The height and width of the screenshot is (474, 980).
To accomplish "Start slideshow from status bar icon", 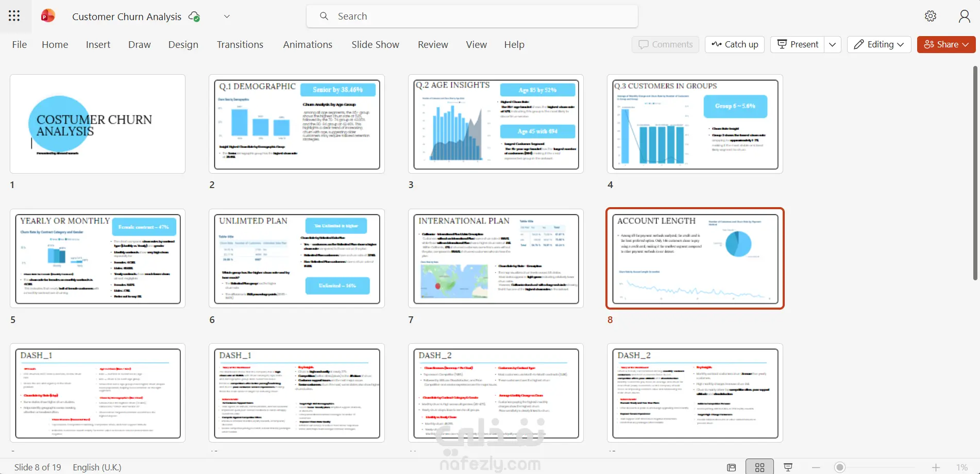I will (x=788, y=467).
